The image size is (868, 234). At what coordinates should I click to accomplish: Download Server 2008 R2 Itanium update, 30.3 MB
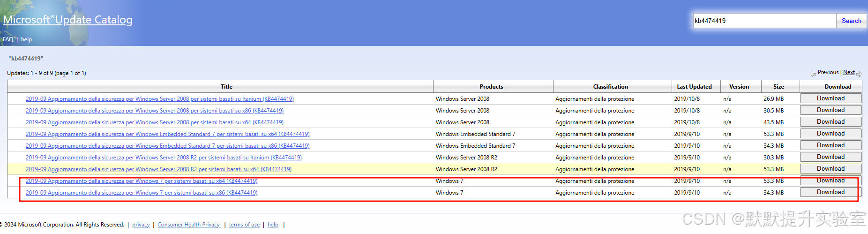click(831, 157)
